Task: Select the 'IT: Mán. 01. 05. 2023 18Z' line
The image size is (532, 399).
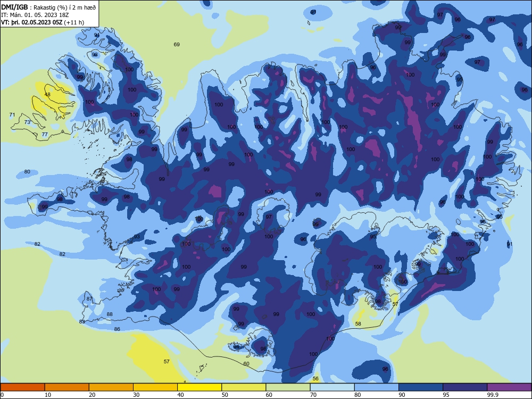Action: pos(35,15)
